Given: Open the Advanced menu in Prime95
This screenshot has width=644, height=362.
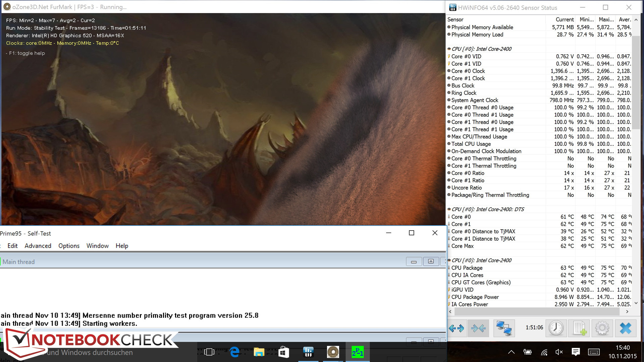Looking at the screenshot, I should coord(38,246).
